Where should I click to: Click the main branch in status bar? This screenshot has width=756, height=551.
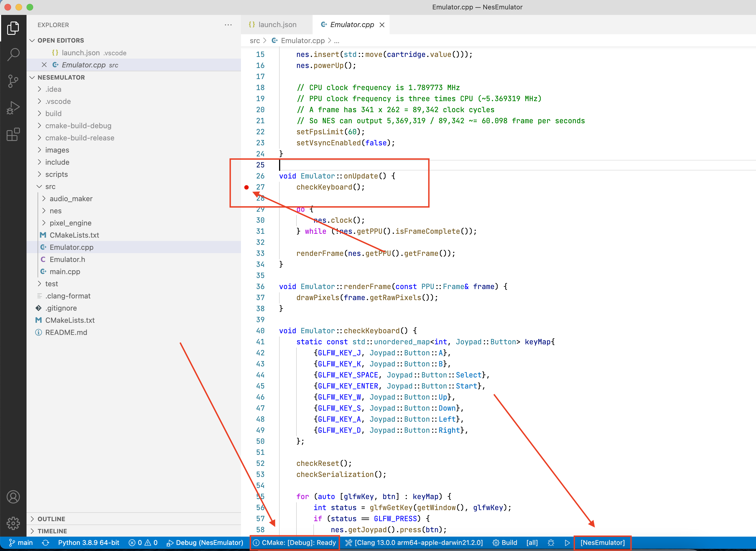coord(21,543)
